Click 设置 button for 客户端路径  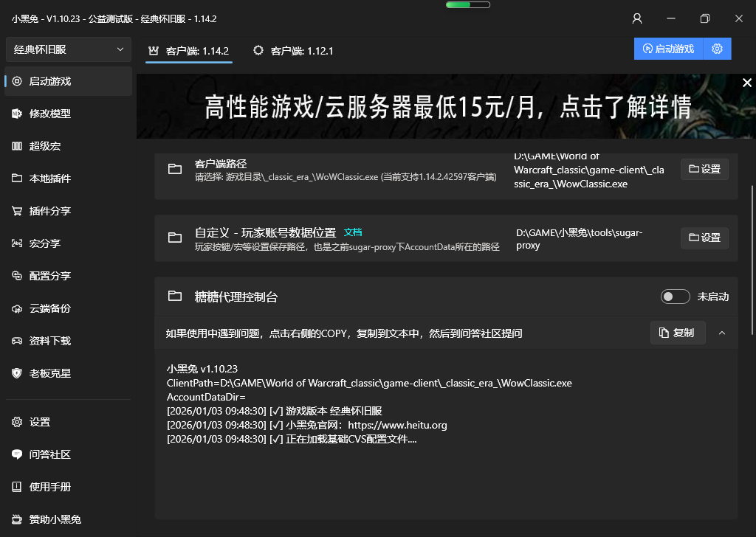click(x=704, y=169)
